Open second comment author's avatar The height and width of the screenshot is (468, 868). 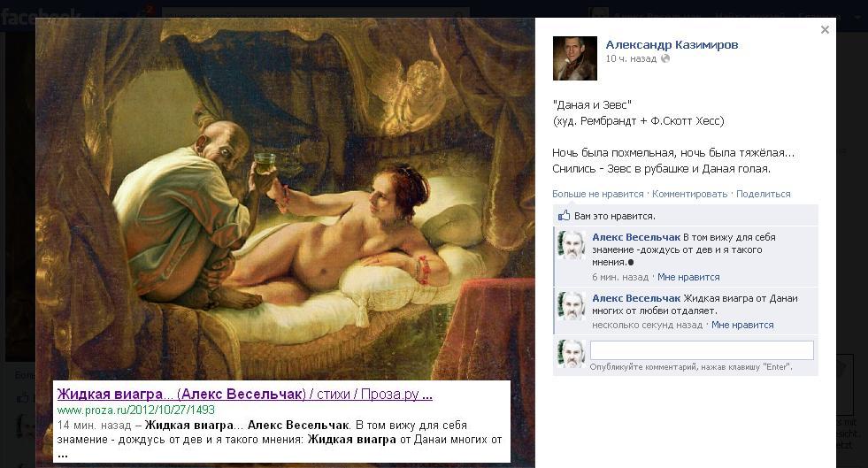coord(572,306)
